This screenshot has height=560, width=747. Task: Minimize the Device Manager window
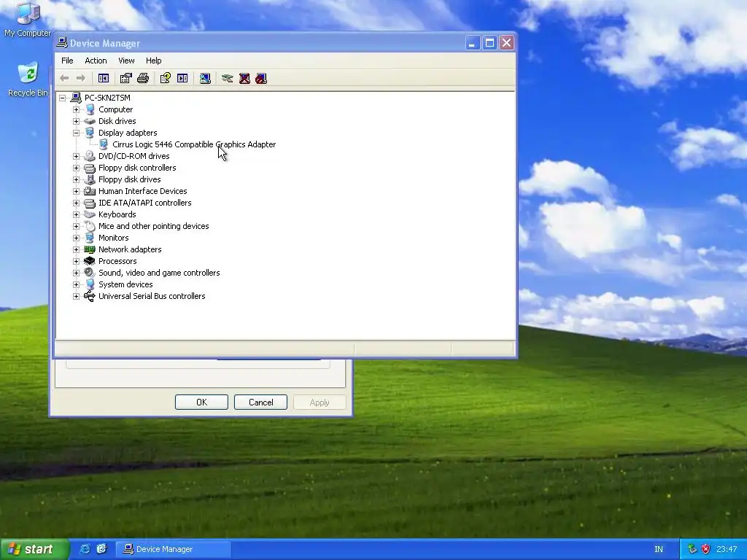472,43
